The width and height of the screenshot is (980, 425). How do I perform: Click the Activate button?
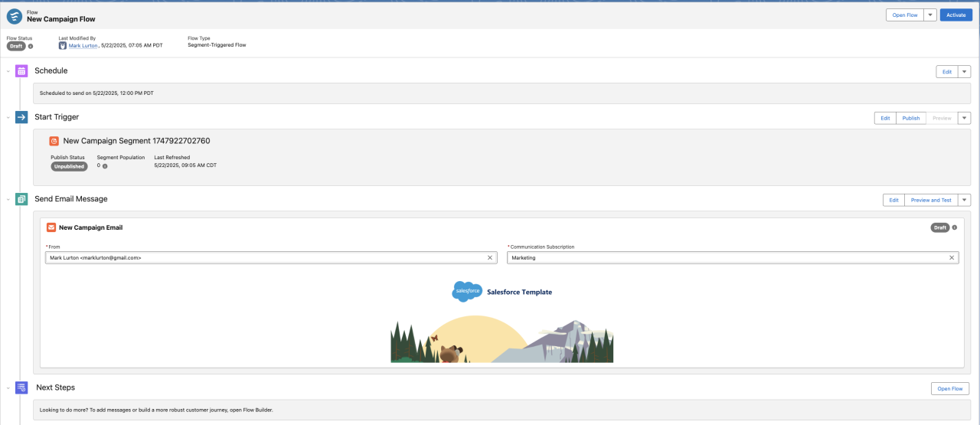pos(955,15)
